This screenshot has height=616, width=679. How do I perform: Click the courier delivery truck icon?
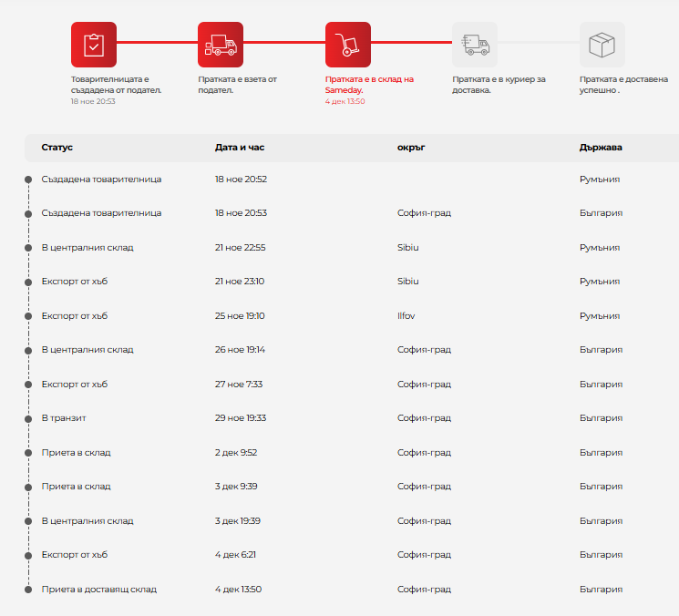pyautogui.click(x=475, y=45)
